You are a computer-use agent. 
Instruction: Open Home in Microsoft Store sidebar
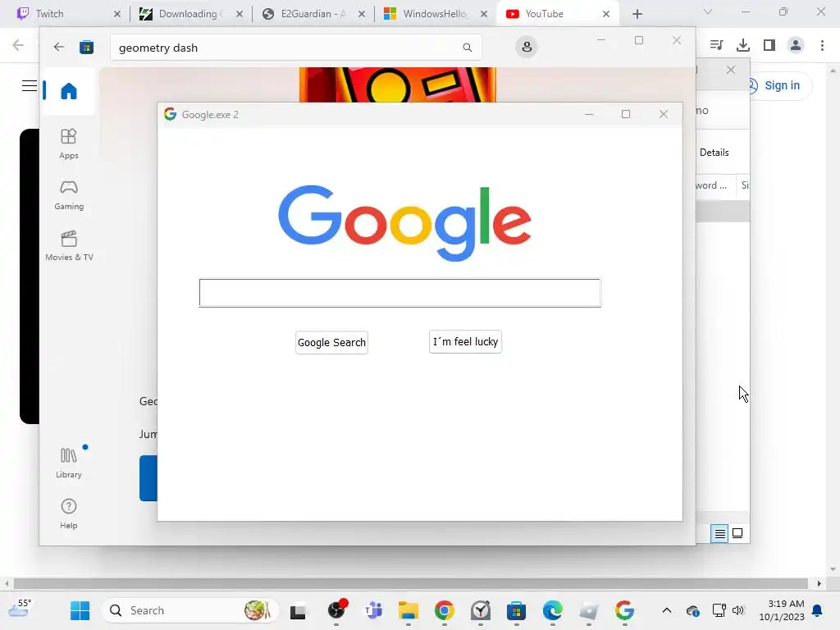69,91
